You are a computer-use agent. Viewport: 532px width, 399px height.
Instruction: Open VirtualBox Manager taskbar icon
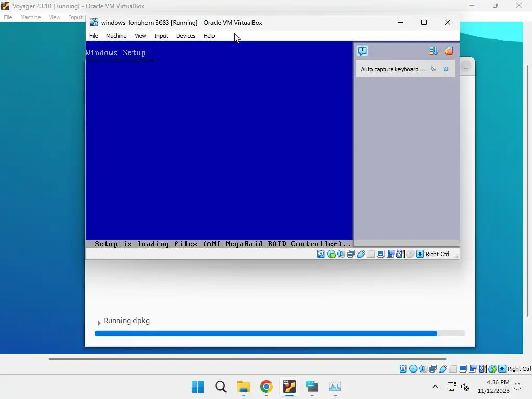(312, 387)
